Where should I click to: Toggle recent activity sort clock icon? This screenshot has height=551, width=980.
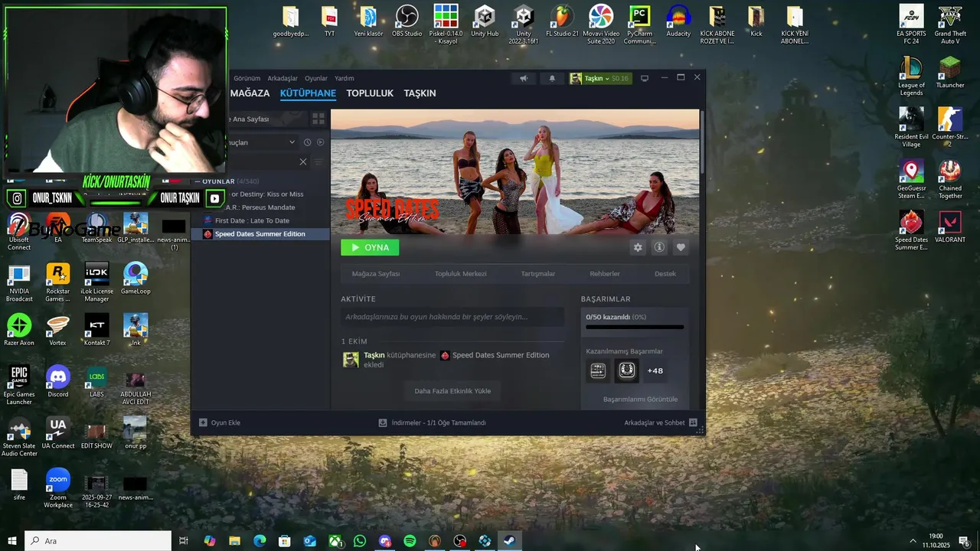[x=307, y=142]
